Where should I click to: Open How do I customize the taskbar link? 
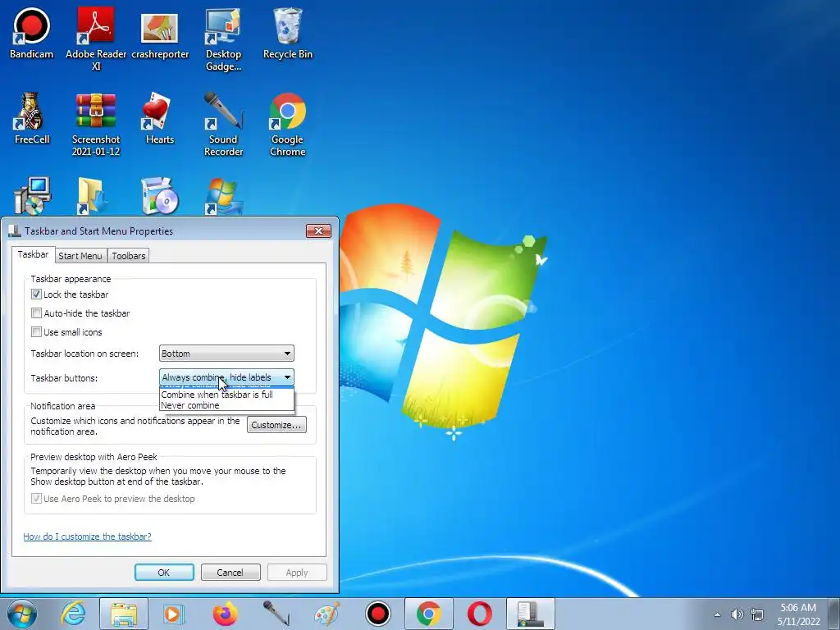[x=87, y=536]
